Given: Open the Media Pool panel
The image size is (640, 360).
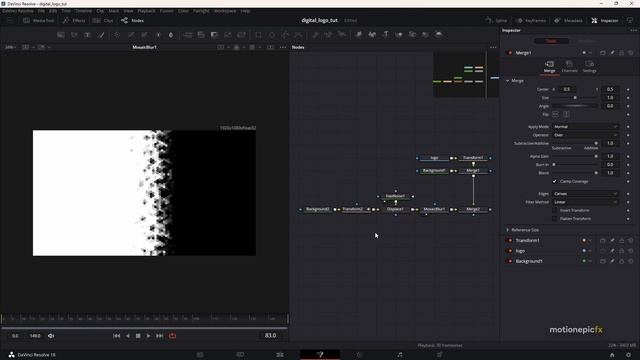Looking at the screenshot, I should coord(39,20).
